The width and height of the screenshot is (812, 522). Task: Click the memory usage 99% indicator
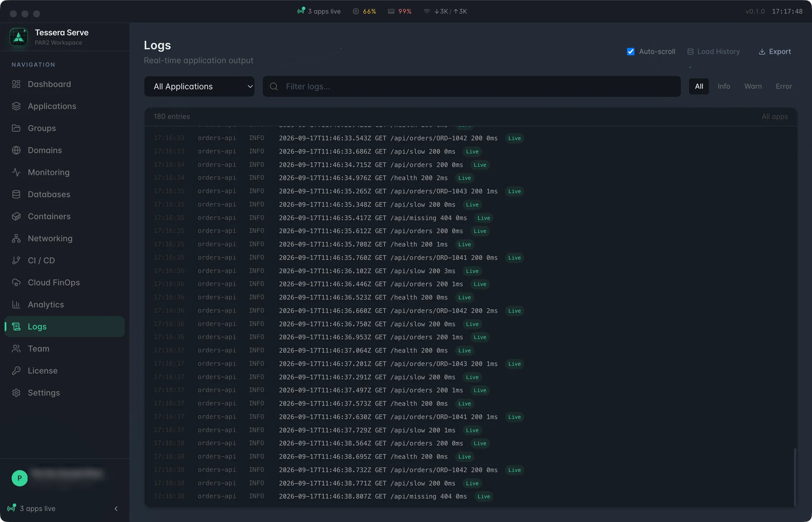point(400,11)
